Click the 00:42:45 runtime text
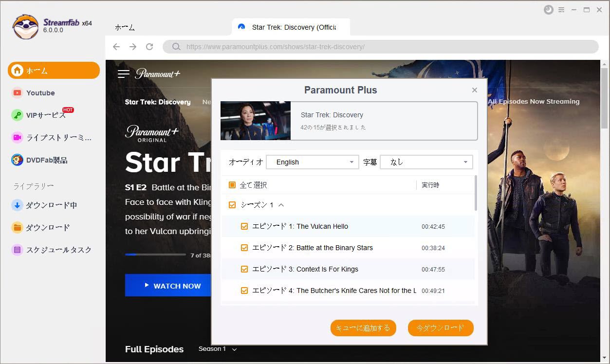Screen dimensions: 610x364 [433, 227]
